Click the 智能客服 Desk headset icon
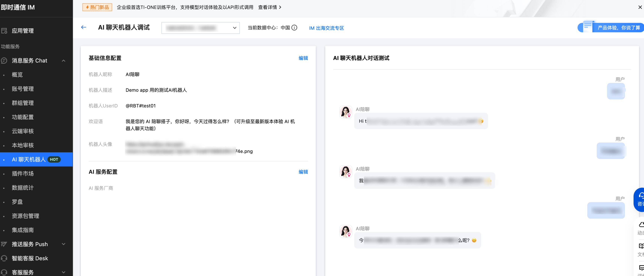This screenshot has height=276, width=644. coord(4,258)
